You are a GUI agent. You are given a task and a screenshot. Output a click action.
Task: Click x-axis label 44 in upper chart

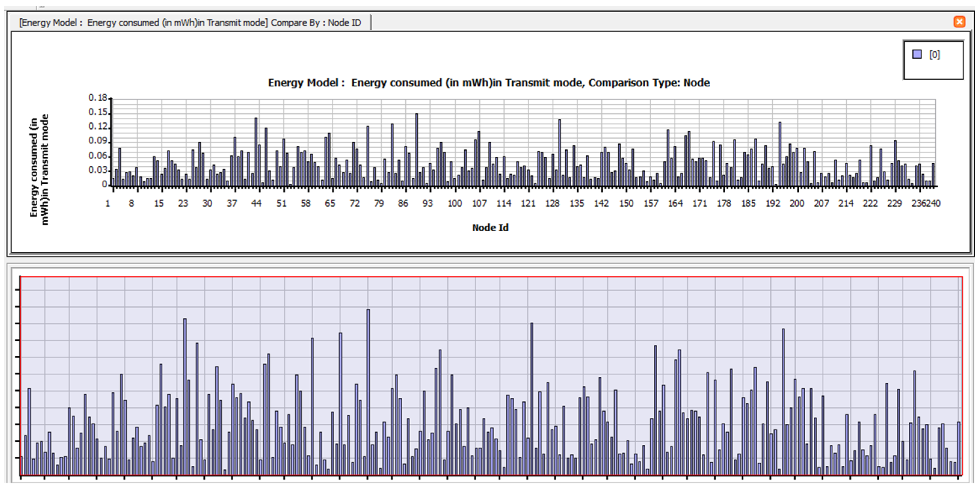pos(257,204)
